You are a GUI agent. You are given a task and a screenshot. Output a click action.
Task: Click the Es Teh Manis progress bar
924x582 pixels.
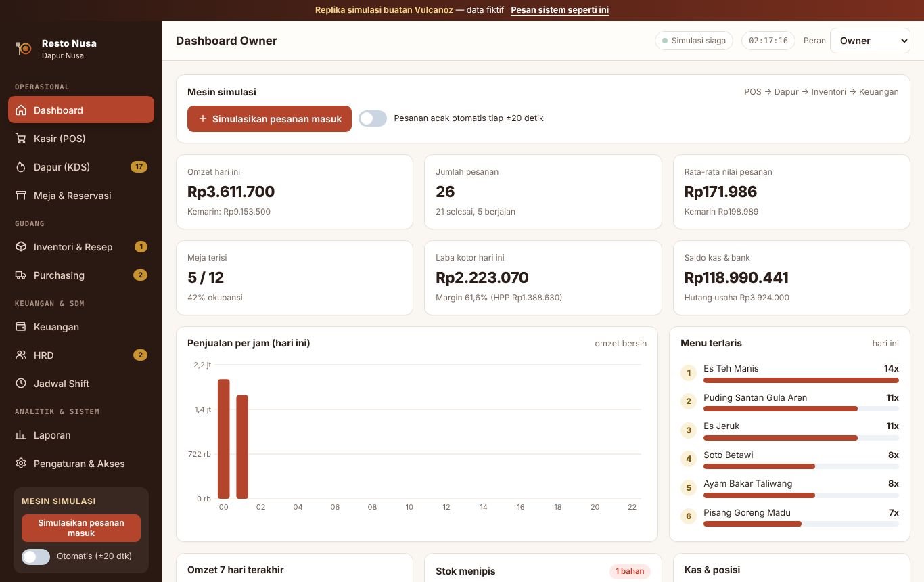click(x=801, y=380)
